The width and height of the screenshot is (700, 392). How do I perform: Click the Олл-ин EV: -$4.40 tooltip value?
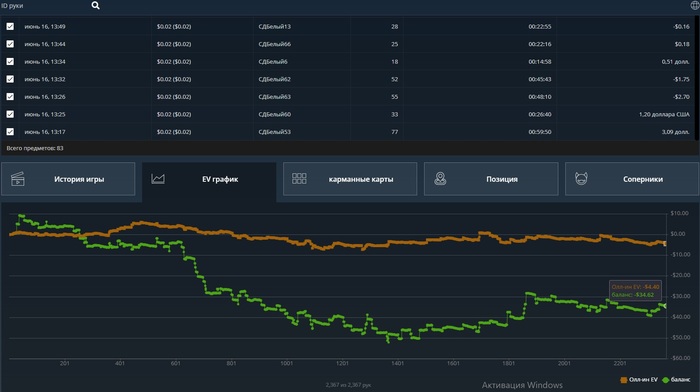(x=635, y=287)
